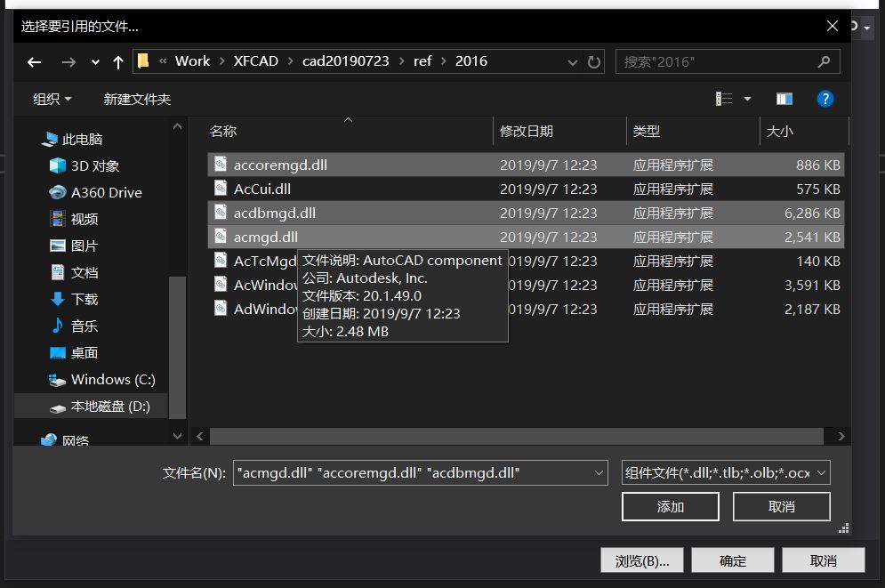
Task: Click the 添加 button
Action: pos(670,506)
